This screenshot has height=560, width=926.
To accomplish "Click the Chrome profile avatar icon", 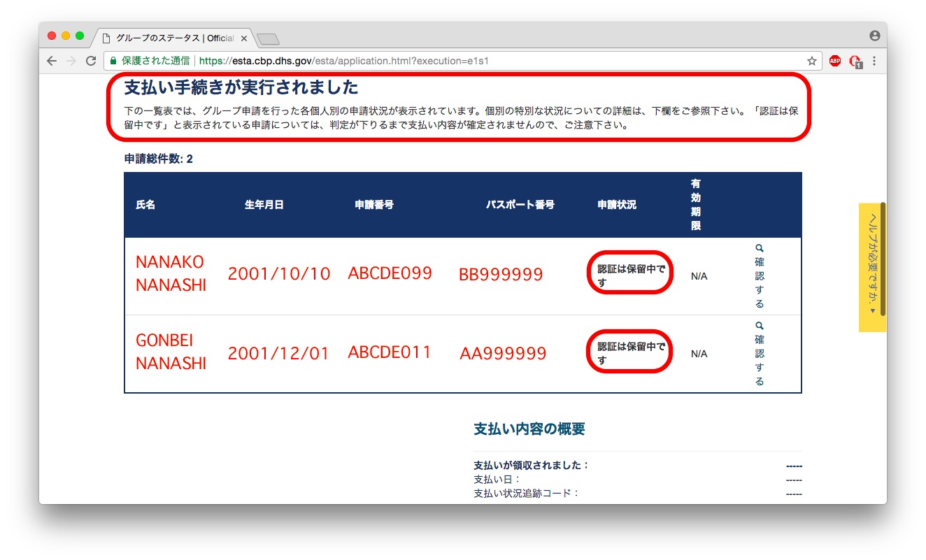I will (874, 36).
